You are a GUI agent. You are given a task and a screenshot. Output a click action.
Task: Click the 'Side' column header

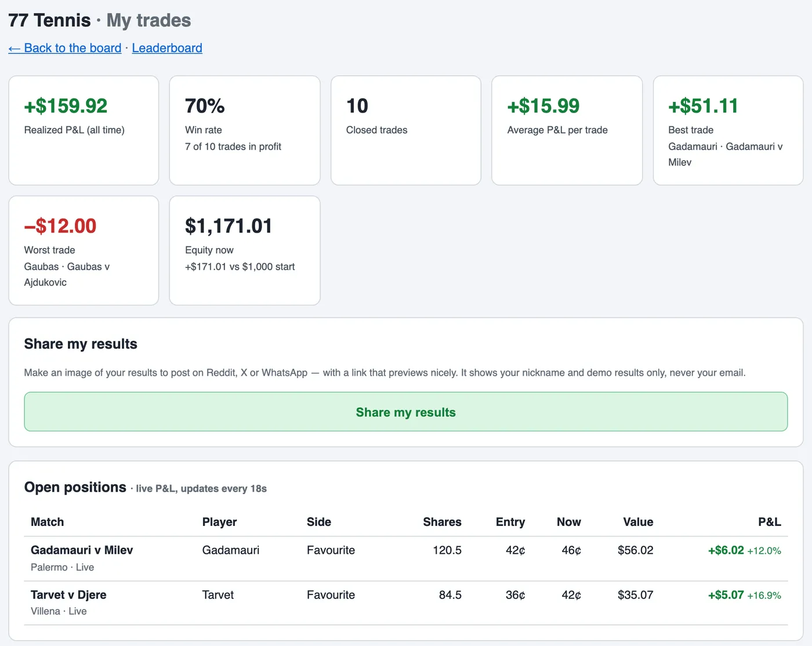point(319,522)
